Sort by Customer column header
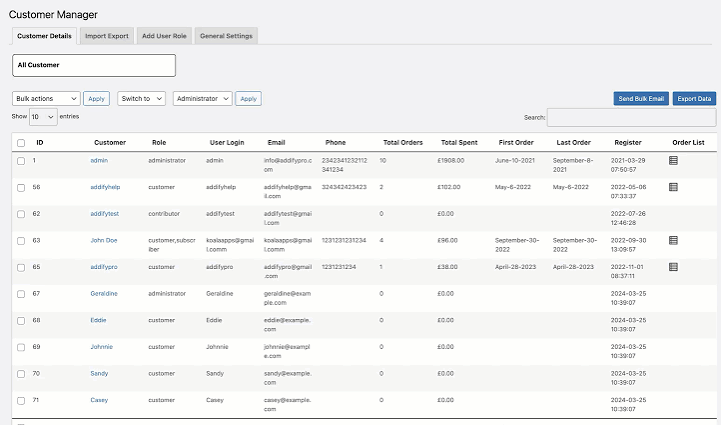Image resolution: width=721 pixels, height=425 pixels. (x=110, y=143)
